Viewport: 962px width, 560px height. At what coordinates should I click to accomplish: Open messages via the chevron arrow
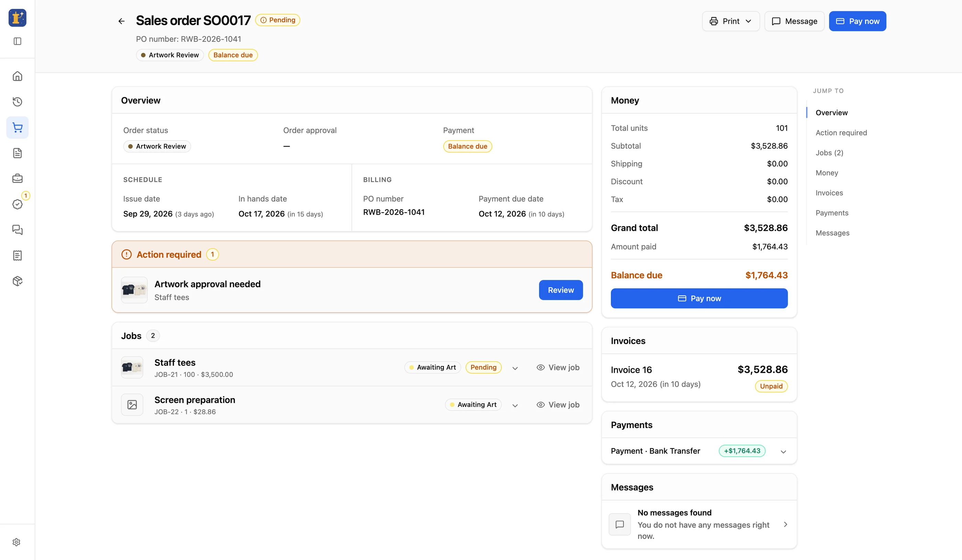point(785,524)
